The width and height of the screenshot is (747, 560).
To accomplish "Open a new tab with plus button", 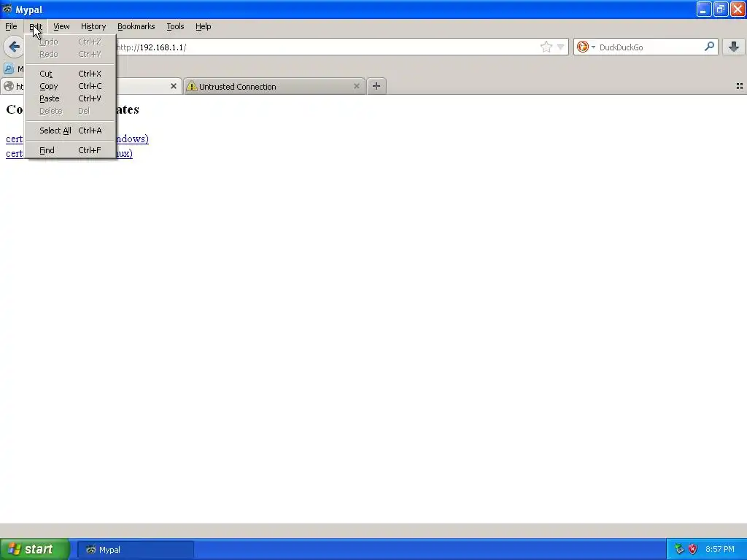I will coord(376,86).
